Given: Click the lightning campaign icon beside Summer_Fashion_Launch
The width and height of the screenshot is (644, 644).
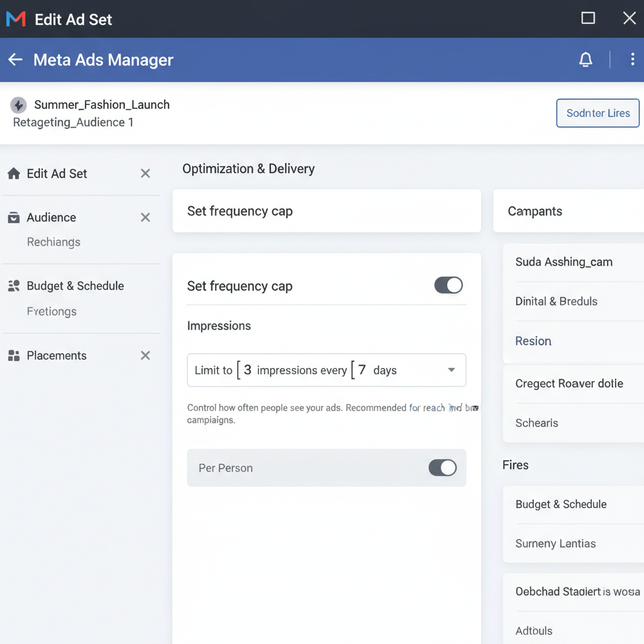Looking at the screenshot, I should click(19, 105).
